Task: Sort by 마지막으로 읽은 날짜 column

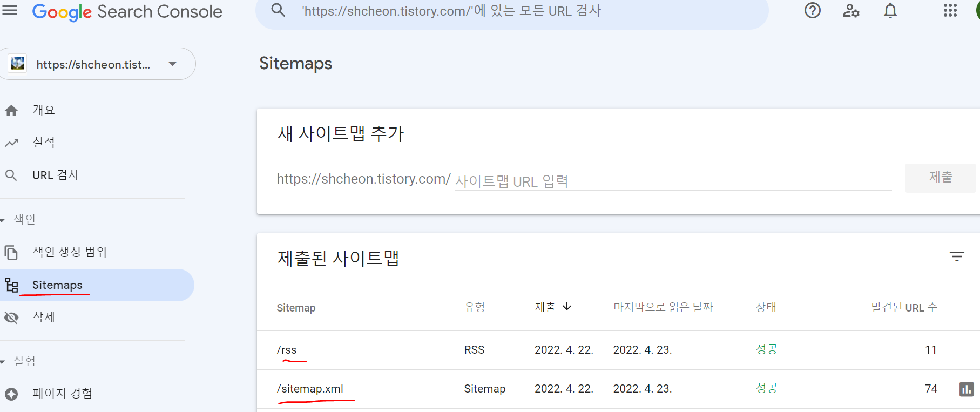Action: tap(663, 307)
